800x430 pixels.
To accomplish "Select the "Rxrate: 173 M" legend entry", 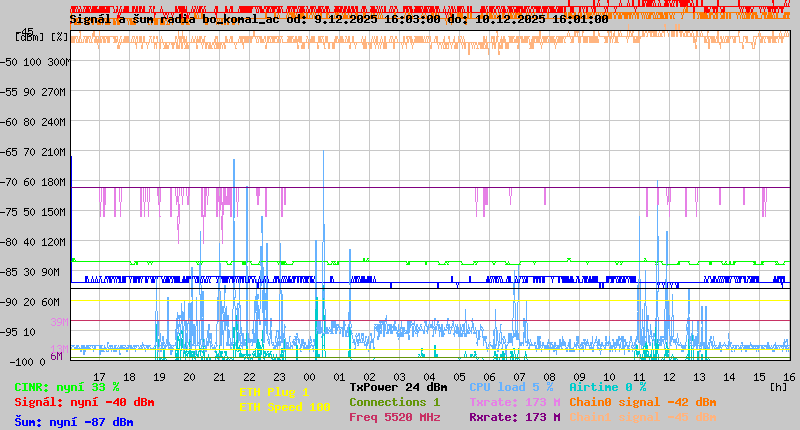I will 515,417.
